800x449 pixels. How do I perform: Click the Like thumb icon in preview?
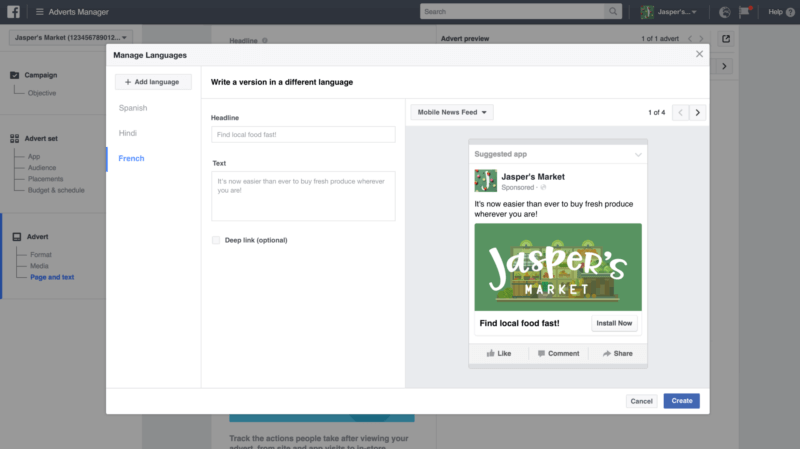click(x=490, y=353)
